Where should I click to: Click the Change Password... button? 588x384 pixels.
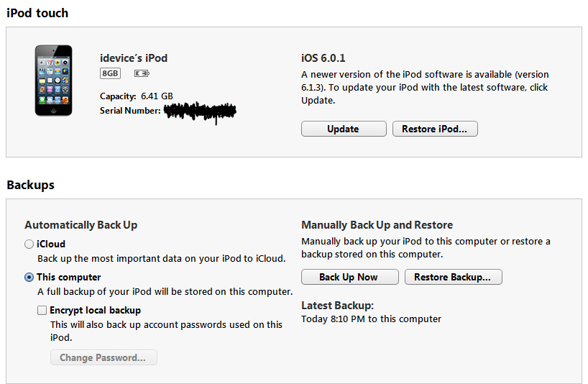point(103,357)
